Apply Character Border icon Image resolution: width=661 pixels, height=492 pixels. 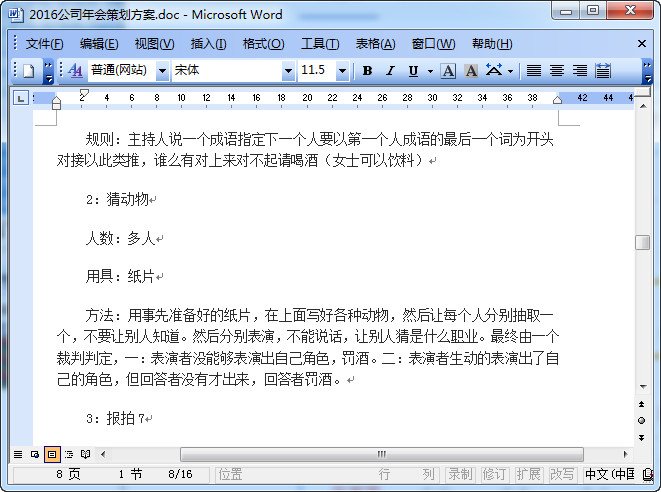click(x=448, y=71)
